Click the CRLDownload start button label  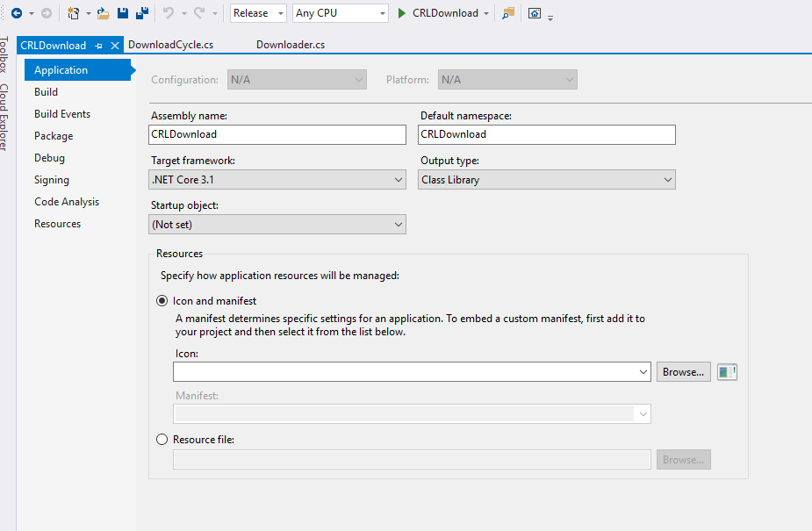(445, 13)
